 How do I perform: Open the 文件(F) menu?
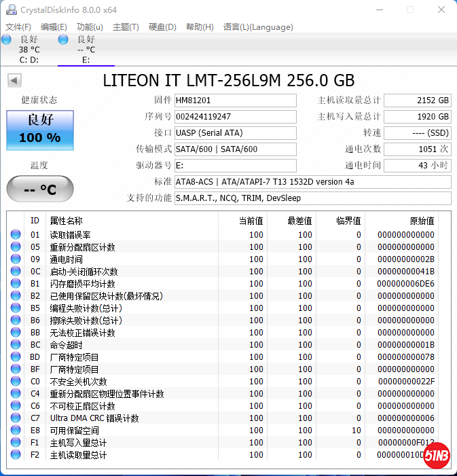point(18,27)
